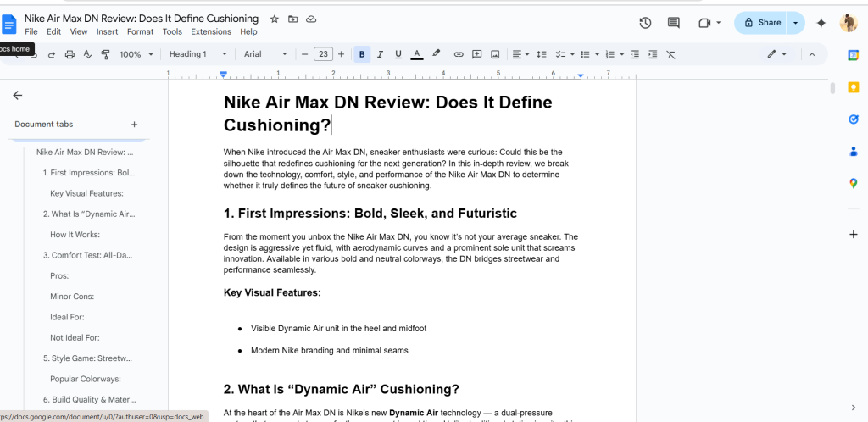Click the Share button
Screen dimensions: 868x422
[x=762, y=23]
